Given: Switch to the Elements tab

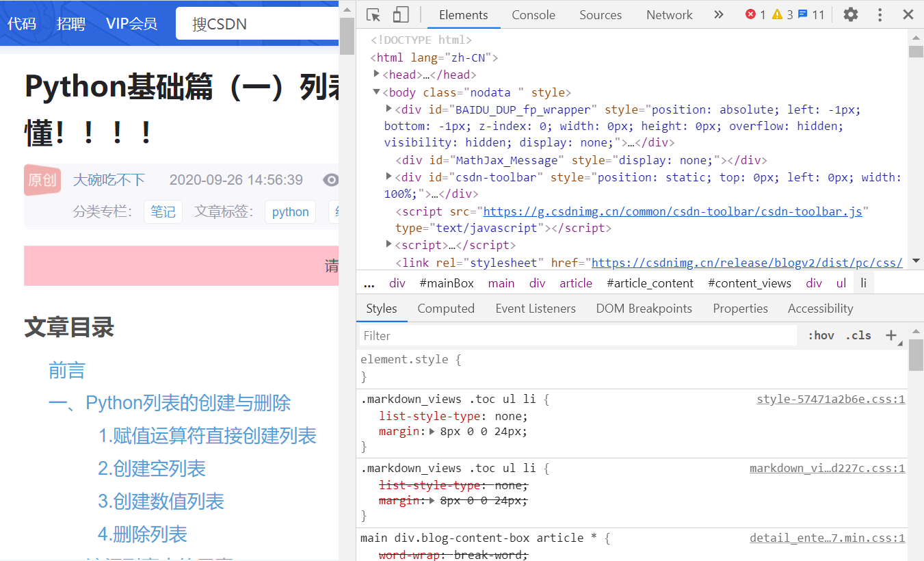Looking at the screenshot, I should [464, 14].
